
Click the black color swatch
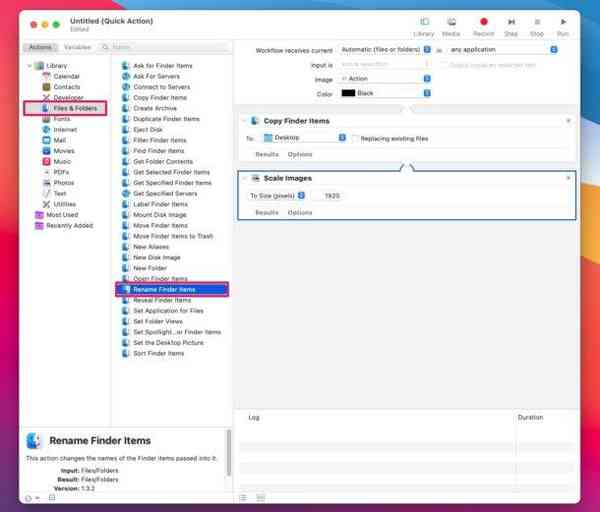coord(348,93)
